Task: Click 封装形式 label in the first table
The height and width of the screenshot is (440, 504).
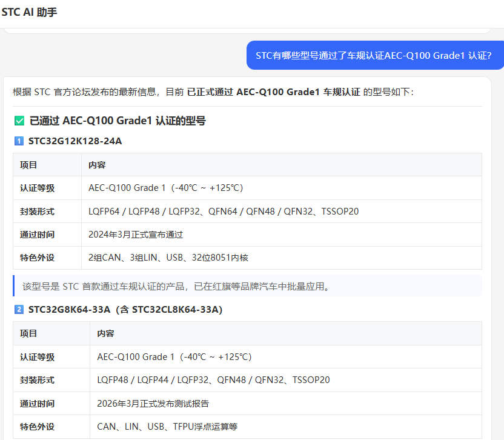Action: click(38, 212)
